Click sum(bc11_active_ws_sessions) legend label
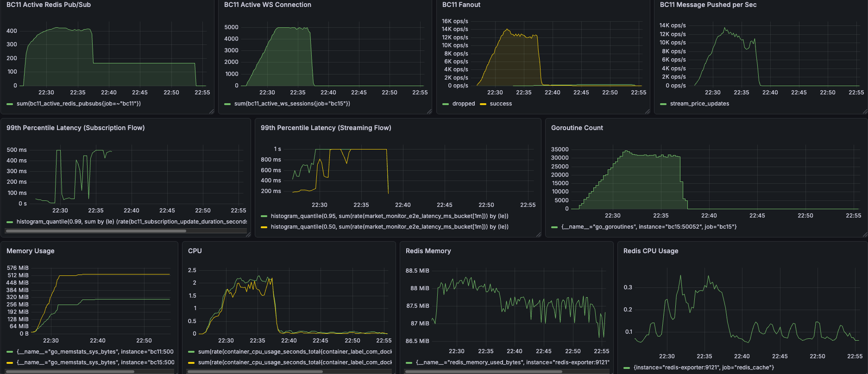Viewport: 868px width, 374px height. tap(292, 104)
